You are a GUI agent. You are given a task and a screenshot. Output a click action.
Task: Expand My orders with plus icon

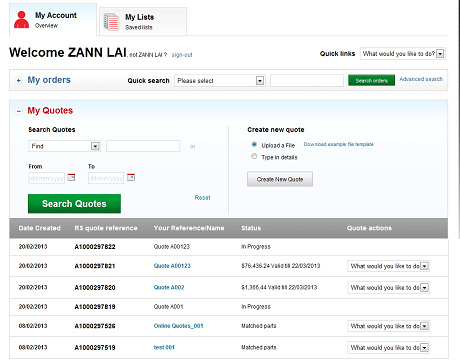[x=19, y=80]
